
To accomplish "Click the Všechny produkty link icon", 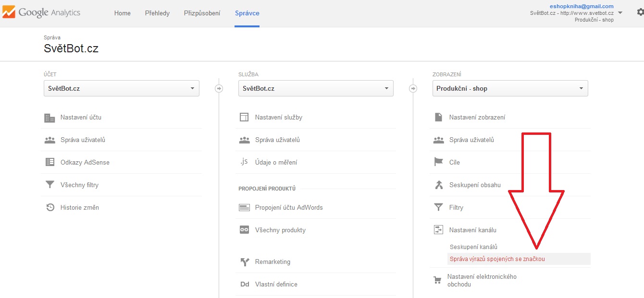I will 244,230.
